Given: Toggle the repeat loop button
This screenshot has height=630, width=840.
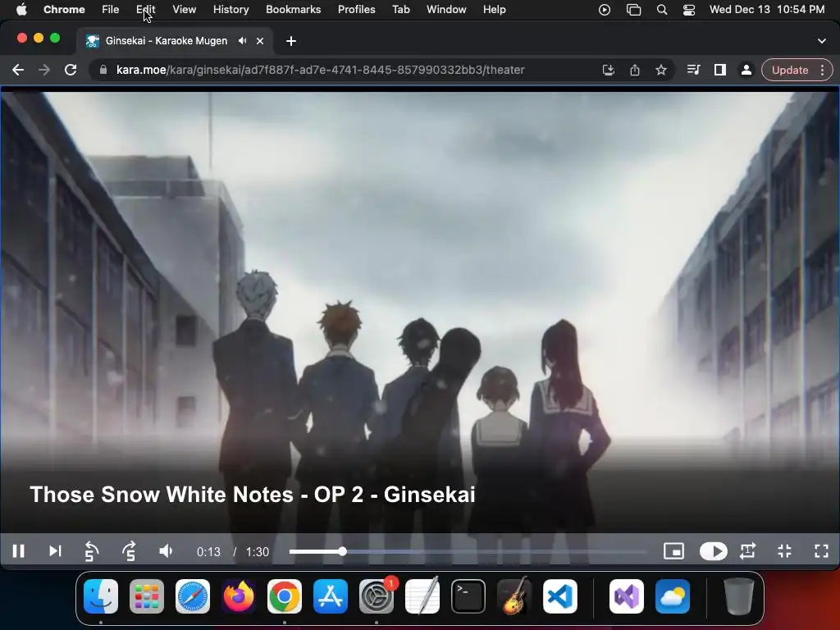Looking at the screenshot, I should click(748, 551).
